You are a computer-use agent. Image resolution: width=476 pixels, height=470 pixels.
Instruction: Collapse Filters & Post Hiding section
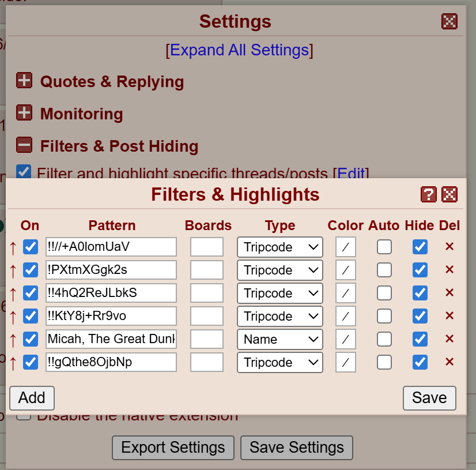[24, 145]
